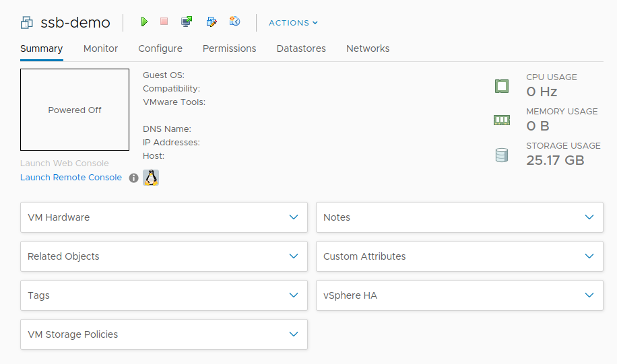Open the Actions dropdown menu

(x=293, y=23)
